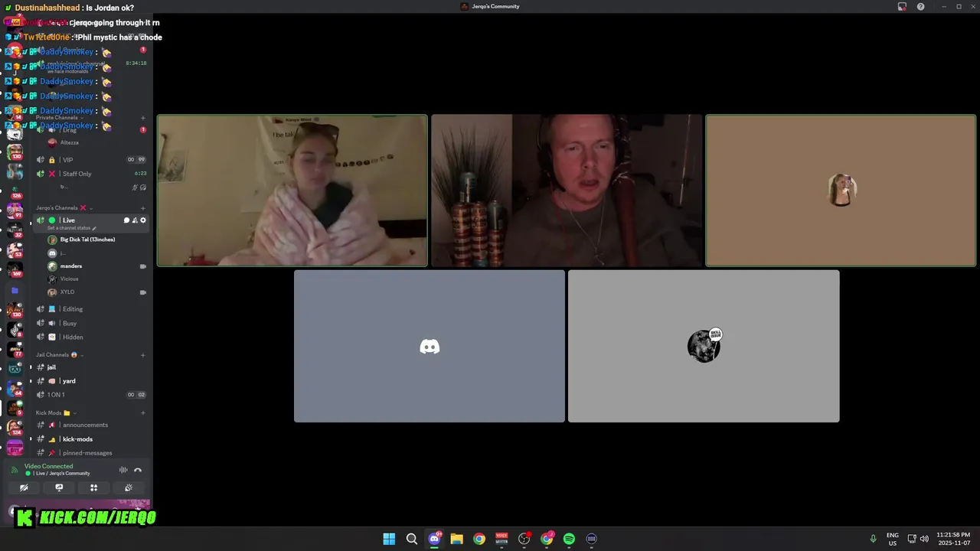980x551 pixels.
Task: Collapse the Jail Channels category
Action: tap(60, 355)
